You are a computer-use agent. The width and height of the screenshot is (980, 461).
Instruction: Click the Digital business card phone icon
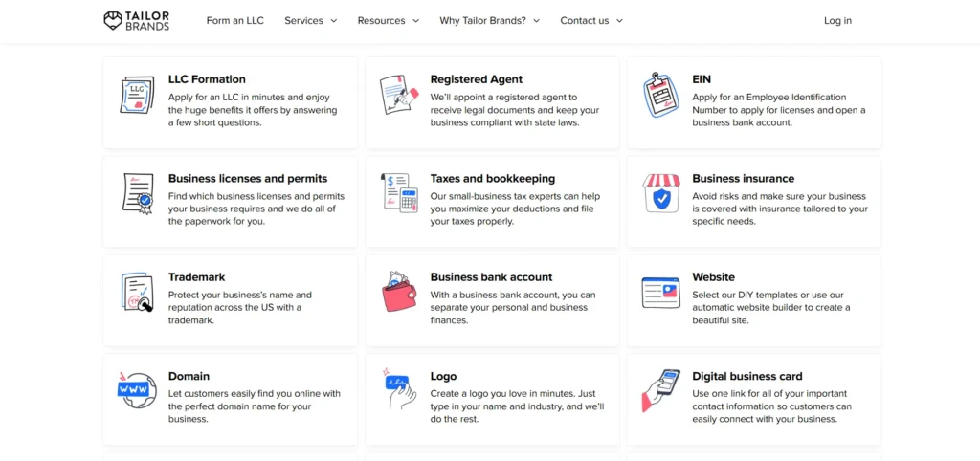coord(660,390)
